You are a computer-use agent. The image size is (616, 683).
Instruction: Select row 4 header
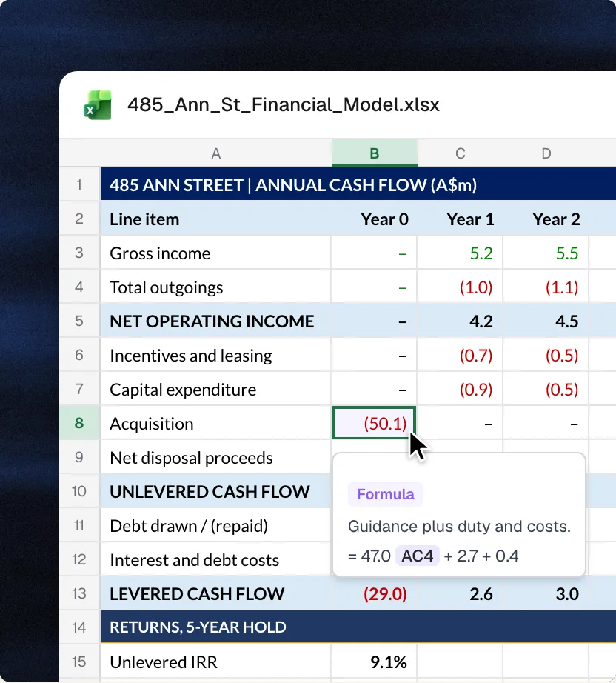pos(79,287)
